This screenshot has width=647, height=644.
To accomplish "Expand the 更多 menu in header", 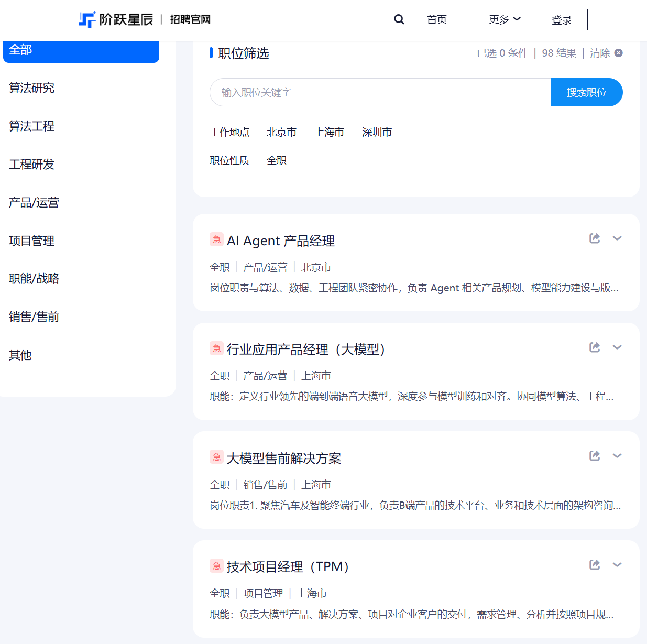I will point(503,19).
